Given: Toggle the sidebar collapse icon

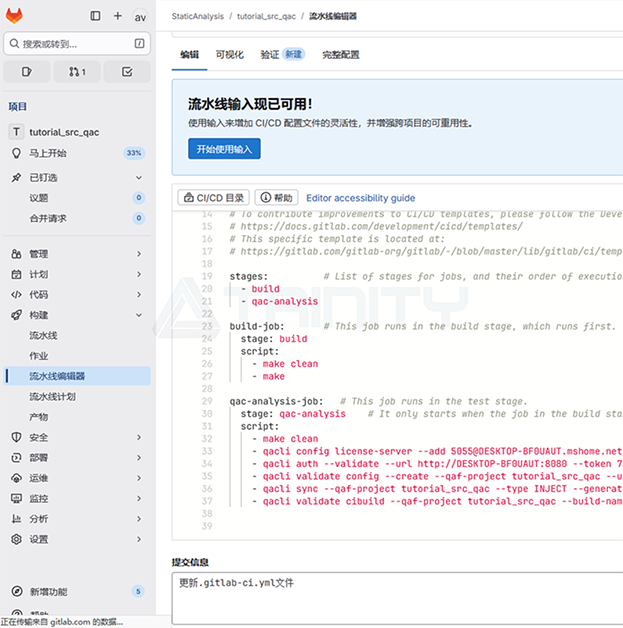Looking at the screenshot, I should 95,16.
